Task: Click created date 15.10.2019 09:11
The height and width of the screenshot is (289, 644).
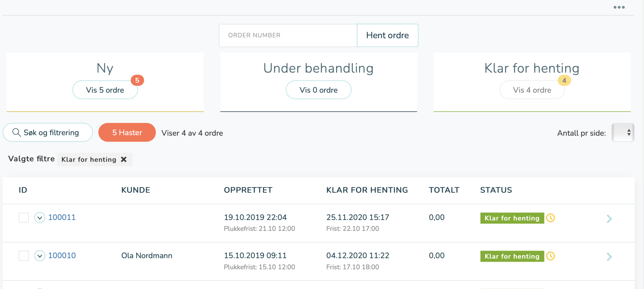Action: 255,255
